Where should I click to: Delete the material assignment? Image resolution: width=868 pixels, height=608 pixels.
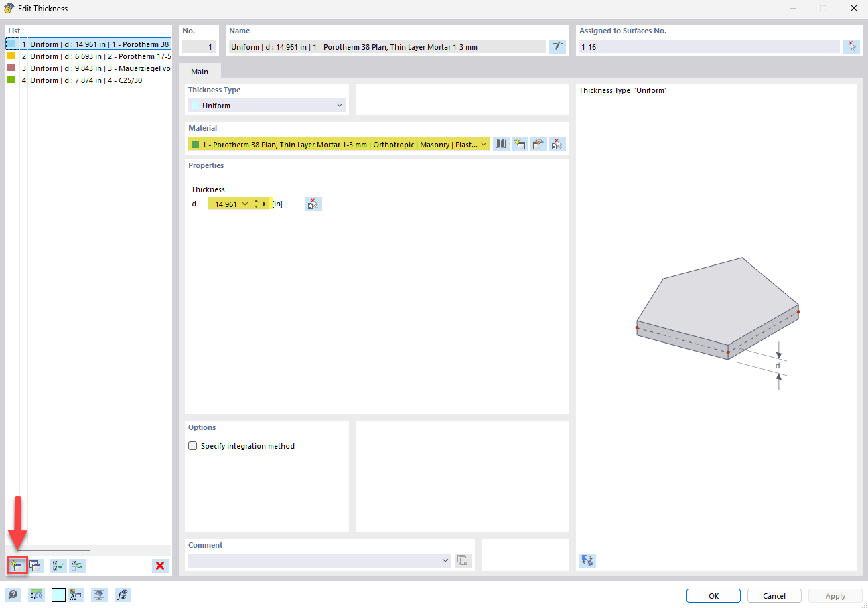(557, 144)
